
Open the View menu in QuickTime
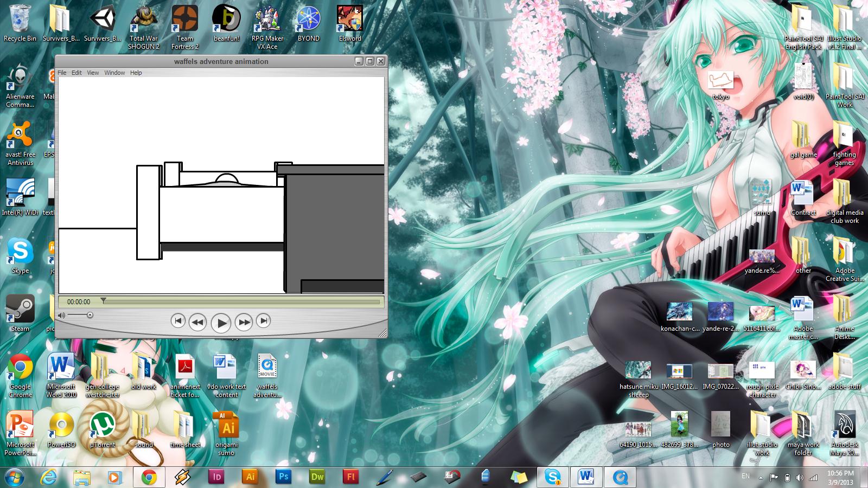click(x=93, y=73)
